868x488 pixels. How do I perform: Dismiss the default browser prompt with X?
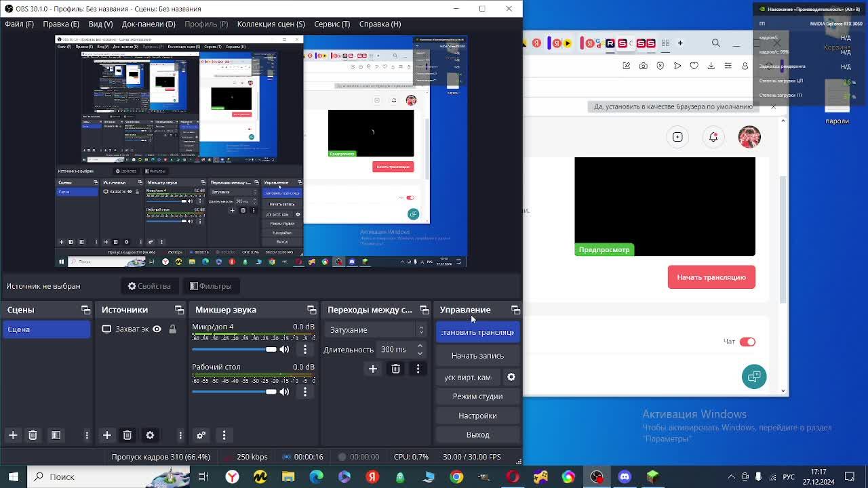point(773,106)
